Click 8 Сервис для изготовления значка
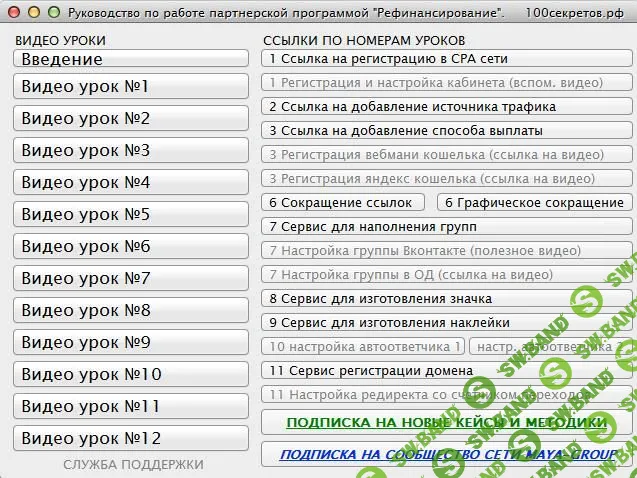Screen dimensions: 637x478 [x=447, y=299]
